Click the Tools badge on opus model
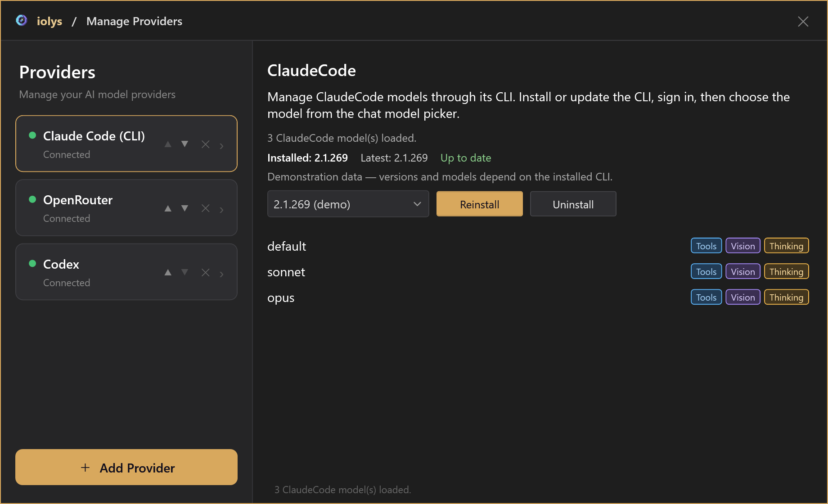 pos(706,297)
